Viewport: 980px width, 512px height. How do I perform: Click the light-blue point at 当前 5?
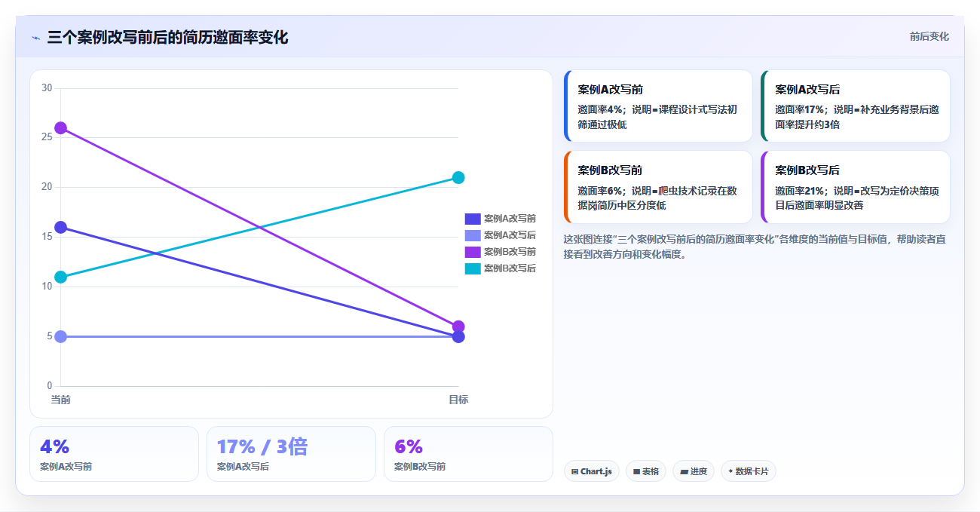pos(61,336)
